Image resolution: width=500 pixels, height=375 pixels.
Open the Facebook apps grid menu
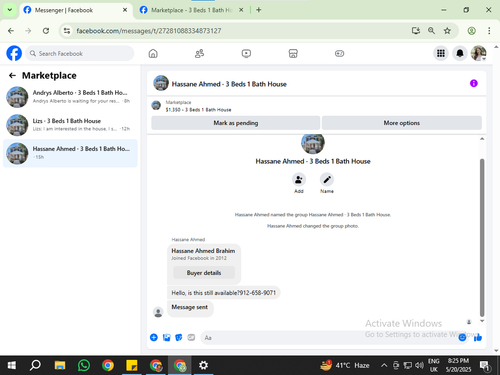coord(441,53)
